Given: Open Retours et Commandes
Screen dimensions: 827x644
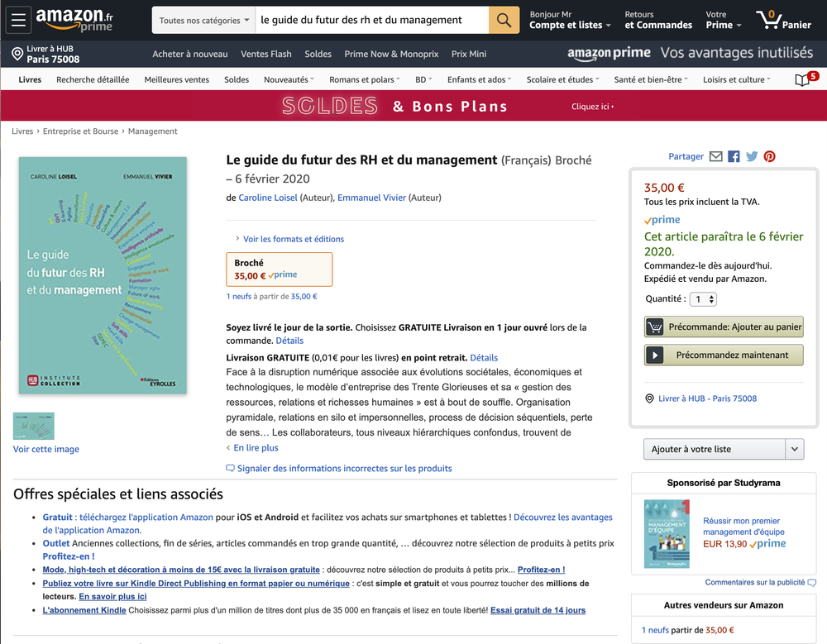Looking at the screenshot, I should click(x=658, y=20).
